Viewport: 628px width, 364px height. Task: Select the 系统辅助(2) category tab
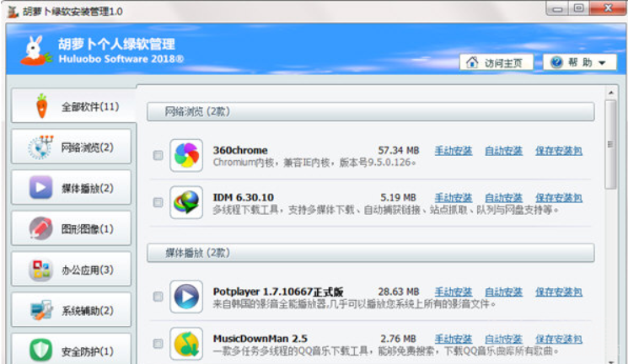click(x=72, y=310)
